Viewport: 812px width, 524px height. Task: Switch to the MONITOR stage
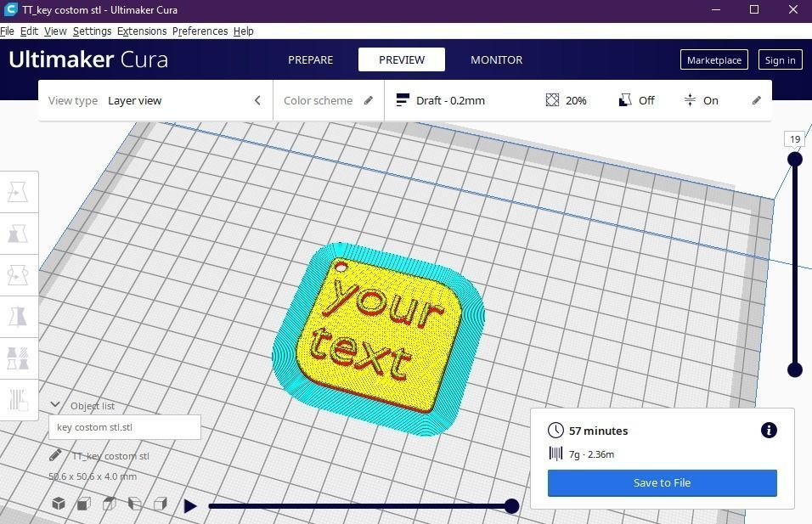pos(496,59)
